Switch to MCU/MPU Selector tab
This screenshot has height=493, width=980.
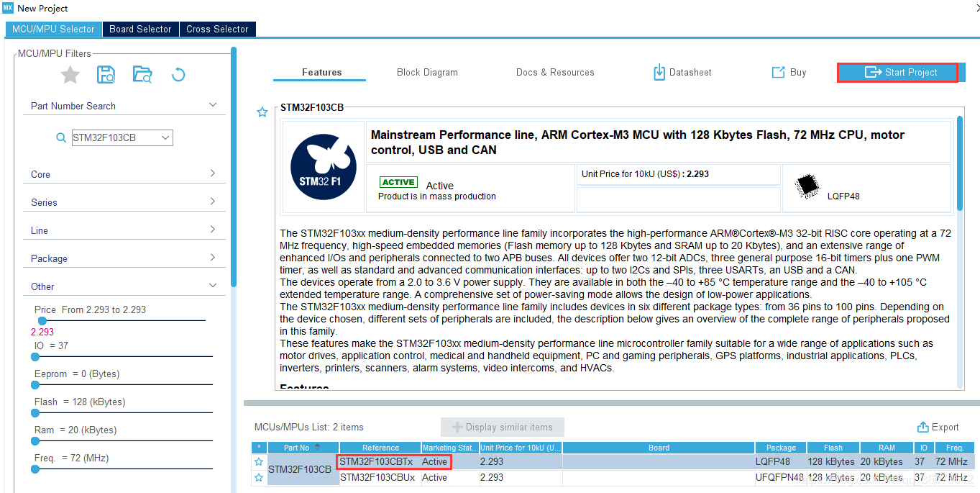53,29
